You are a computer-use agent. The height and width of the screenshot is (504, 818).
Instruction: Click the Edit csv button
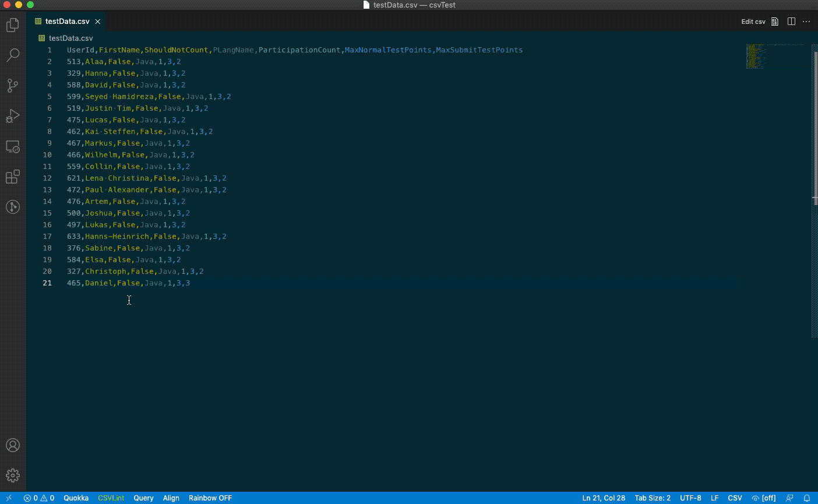tap(753, 22)
